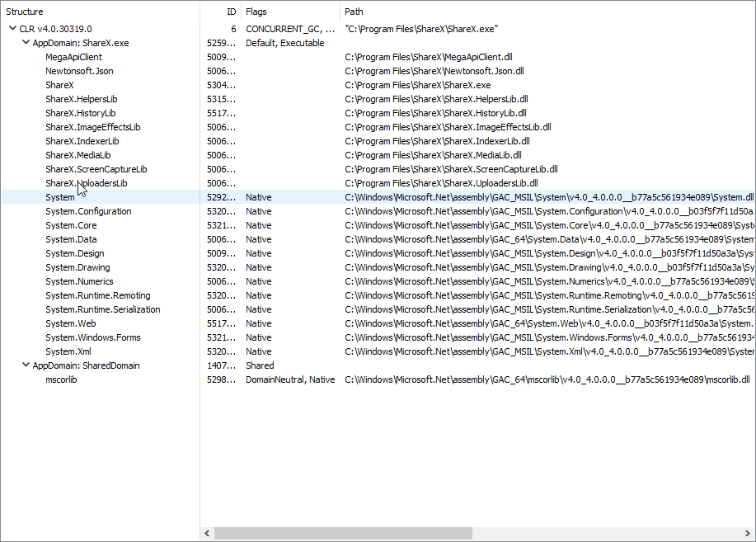Select the mscorlib entry under SharedDomain
Screen dimensions: 756x542
[60, 379]
